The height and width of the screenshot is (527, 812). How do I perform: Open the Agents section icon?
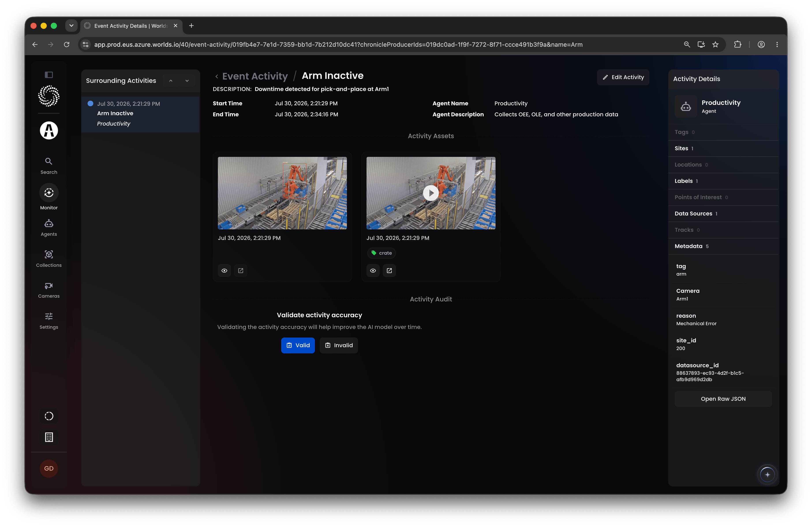click(x=49, y=224)
